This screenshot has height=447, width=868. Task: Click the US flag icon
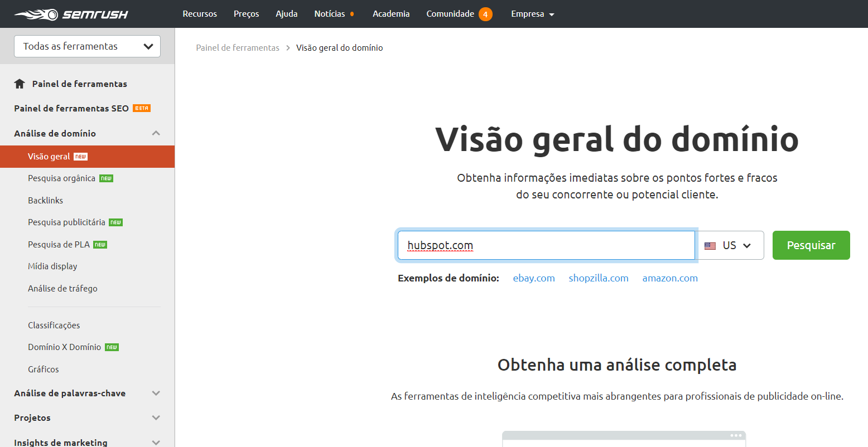click(710, 246)
